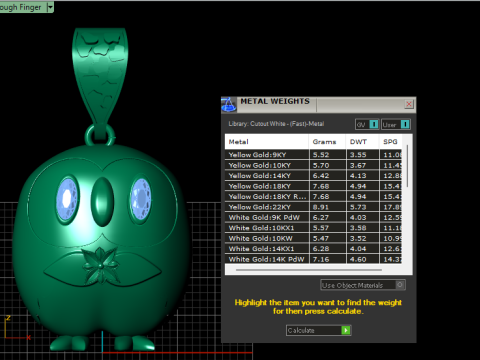This screenshot has height=360, width=480.
Task: Click the Metal column header
Action: click(267, 142)
